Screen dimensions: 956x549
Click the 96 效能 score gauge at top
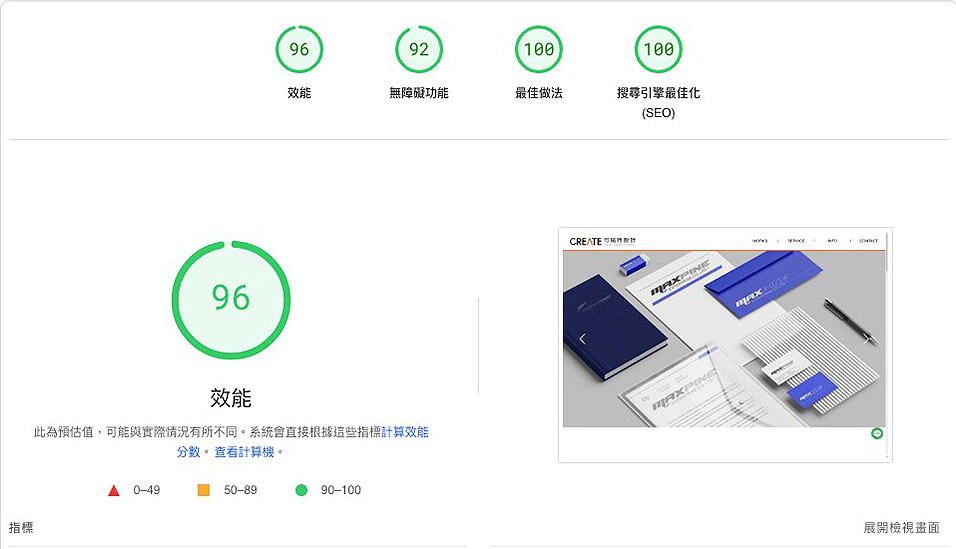299,49
